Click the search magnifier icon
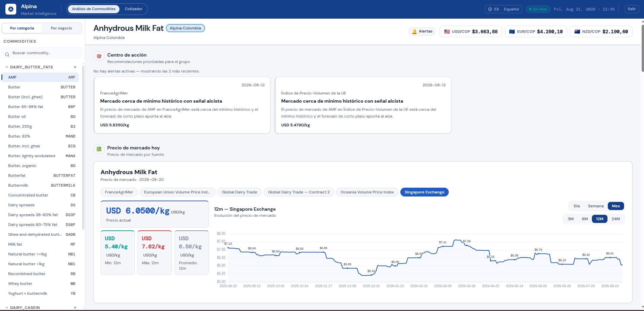The image size is (644, 311). pos(7,54)
